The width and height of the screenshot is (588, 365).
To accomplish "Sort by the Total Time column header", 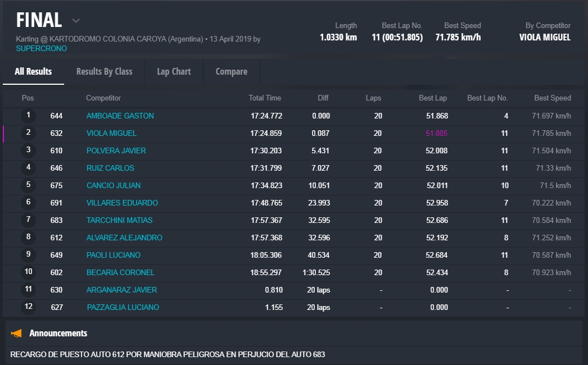I will 265,98.
